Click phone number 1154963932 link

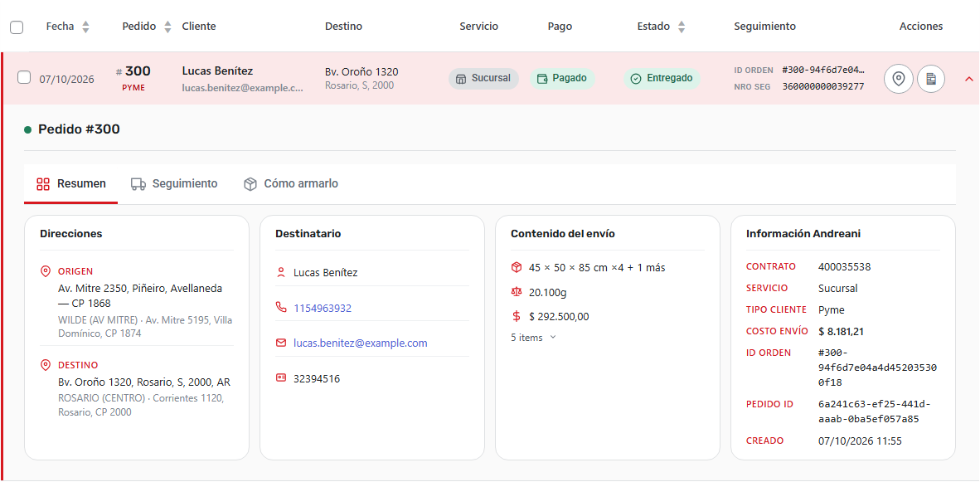[323, 309]
